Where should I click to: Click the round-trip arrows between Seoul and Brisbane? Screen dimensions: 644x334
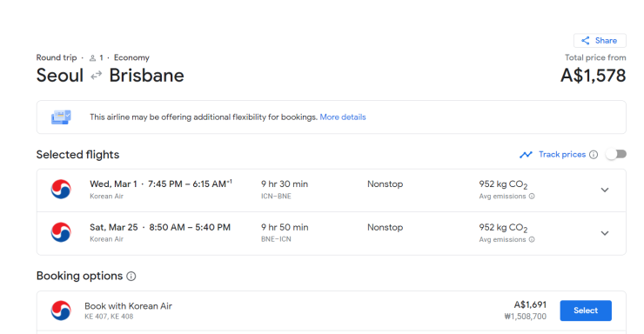(96, 76)
